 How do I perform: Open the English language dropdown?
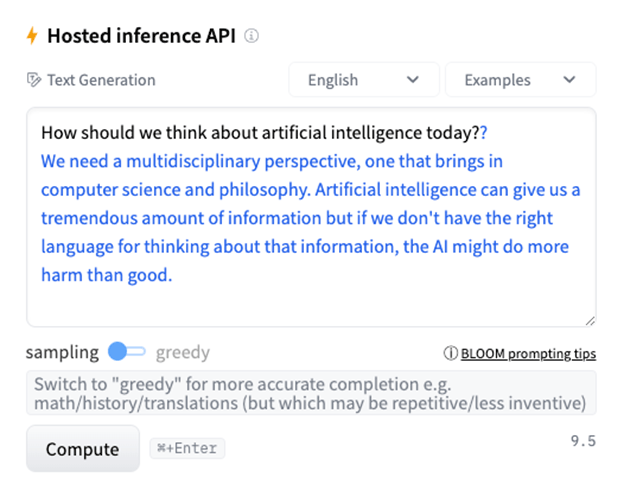364,80
